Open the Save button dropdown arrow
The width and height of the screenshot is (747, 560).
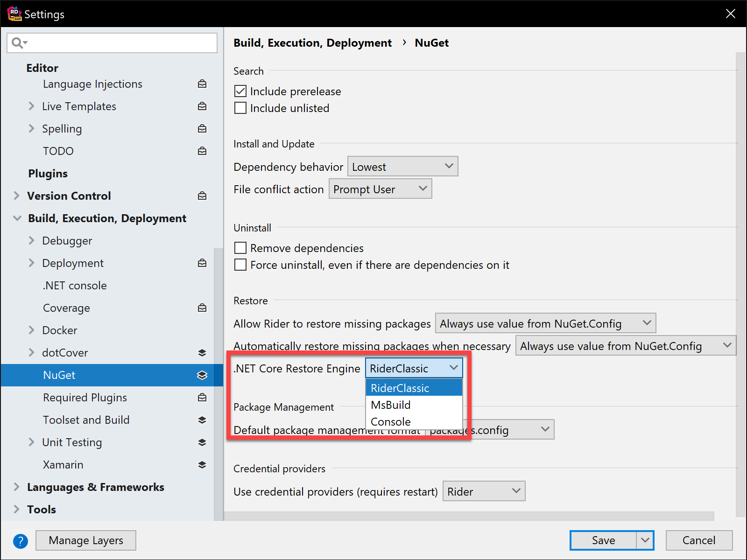(645, 540)
